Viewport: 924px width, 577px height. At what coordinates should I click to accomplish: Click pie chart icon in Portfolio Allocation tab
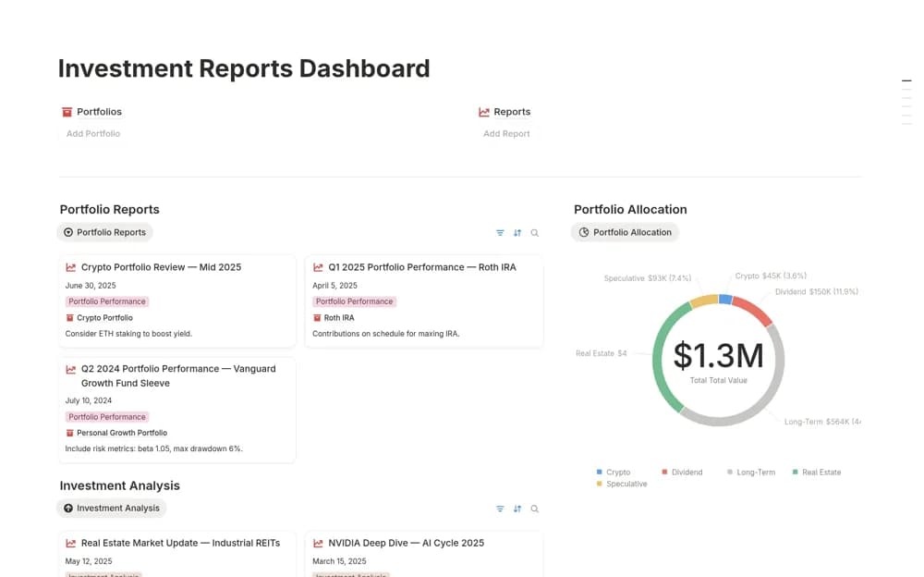point(583,232)
